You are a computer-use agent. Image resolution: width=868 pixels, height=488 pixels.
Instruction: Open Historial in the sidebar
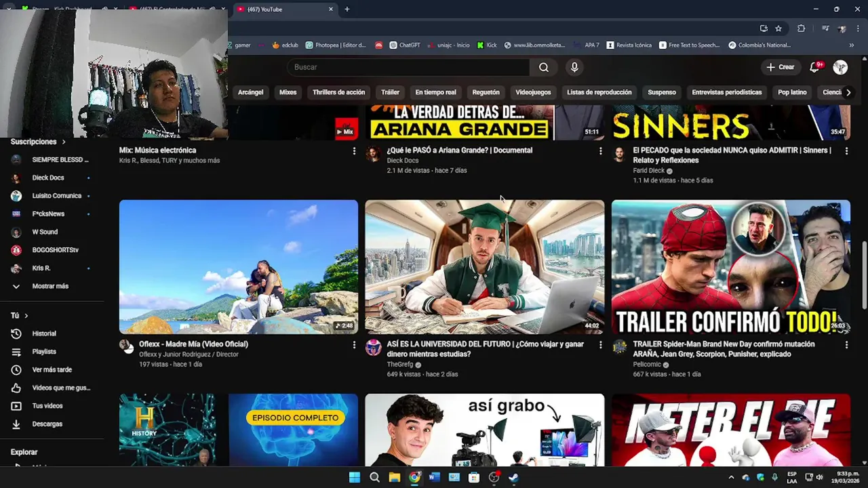coord(44,333)
